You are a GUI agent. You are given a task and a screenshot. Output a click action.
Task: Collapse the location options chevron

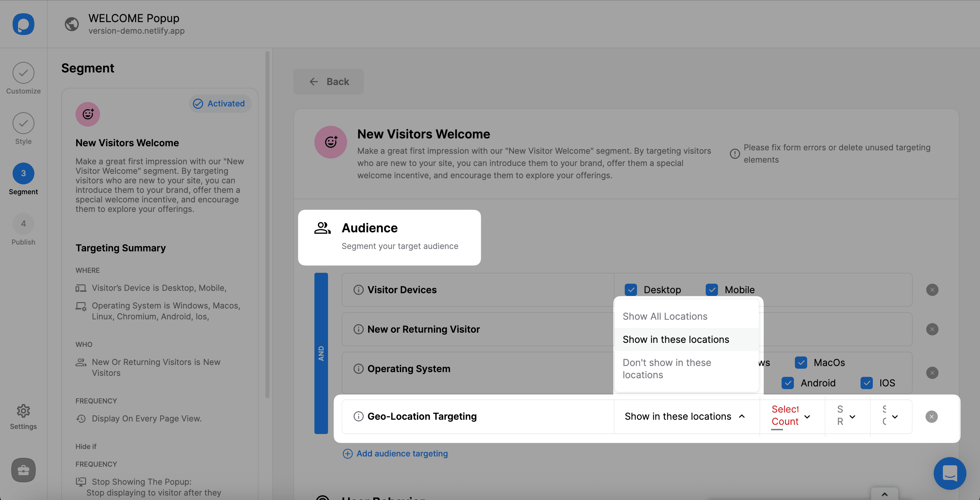click(x=742, y=416)
